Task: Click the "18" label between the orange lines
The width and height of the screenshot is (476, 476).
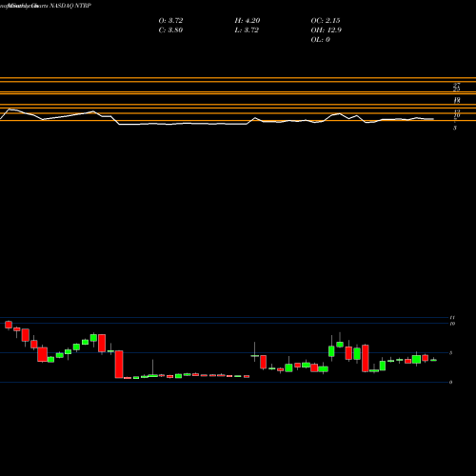Action: (x=457, y=101)
